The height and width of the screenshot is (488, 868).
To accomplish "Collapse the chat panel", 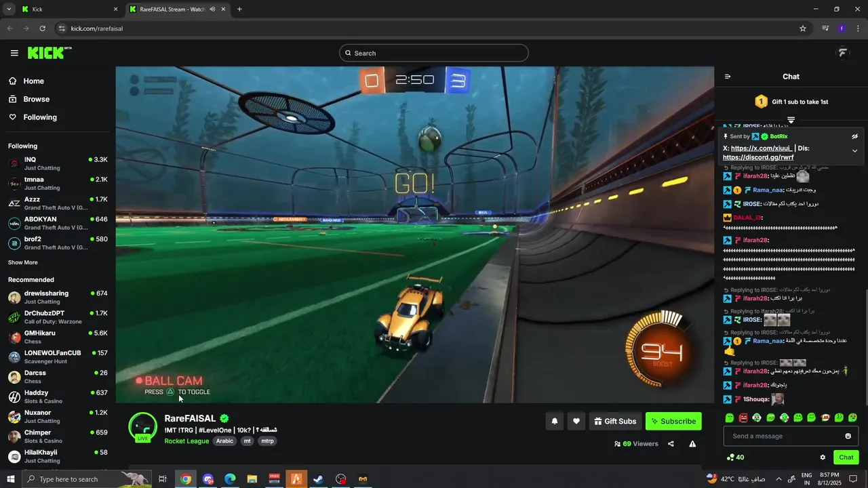I will coord(728,77).
